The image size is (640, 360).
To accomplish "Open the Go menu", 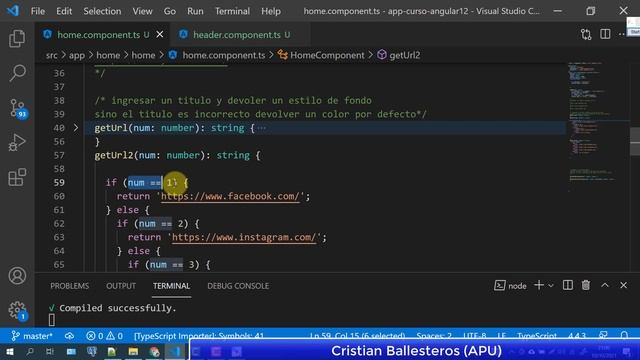I will click(x=169, y=11).
